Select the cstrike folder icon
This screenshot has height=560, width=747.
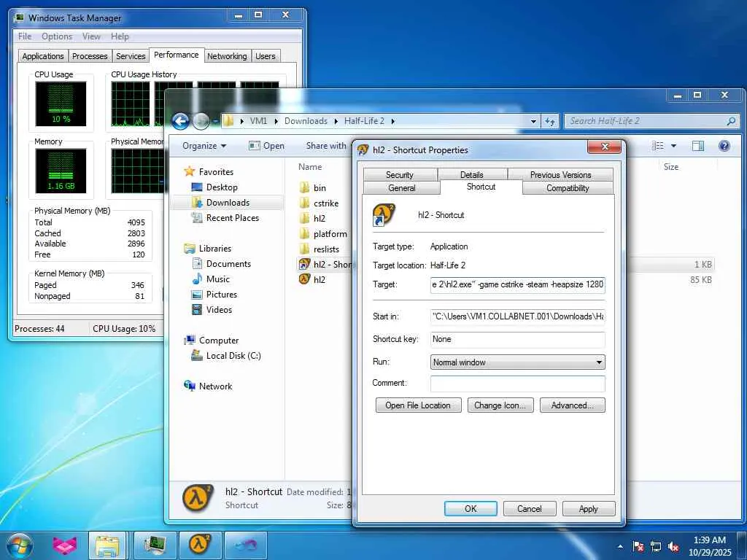pyautogui.click(x=304, y=203)
